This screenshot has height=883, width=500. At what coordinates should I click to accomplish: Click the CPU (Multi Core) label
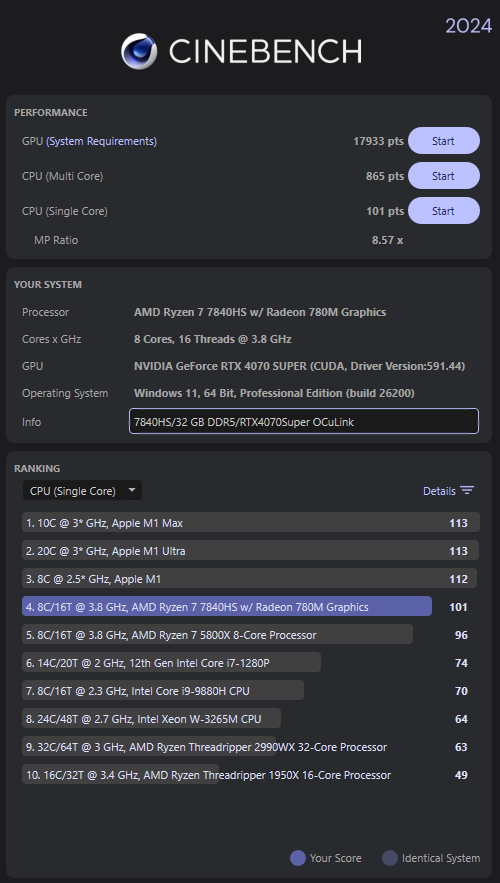62,176
